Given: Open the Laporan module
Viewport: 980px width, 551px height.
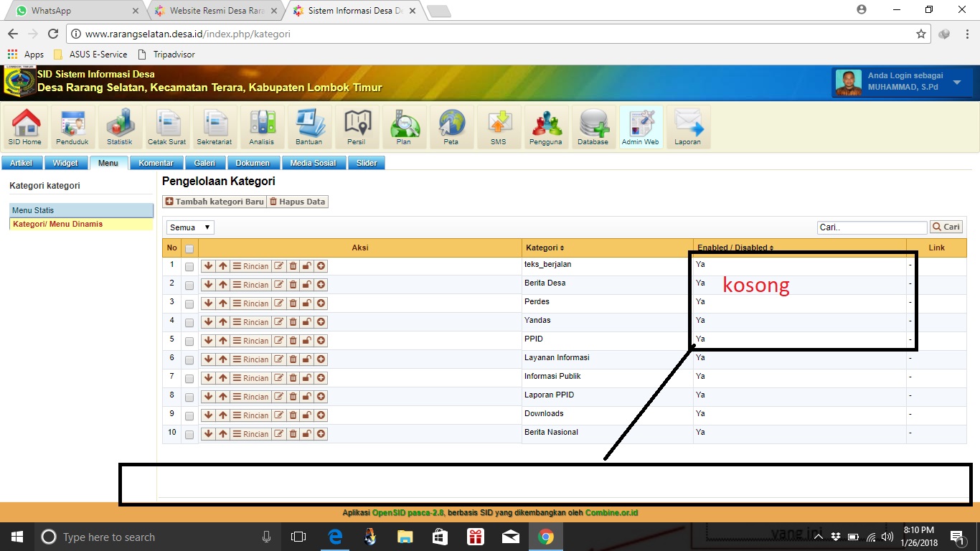Looking at the screenshot, I should point(687,126).
